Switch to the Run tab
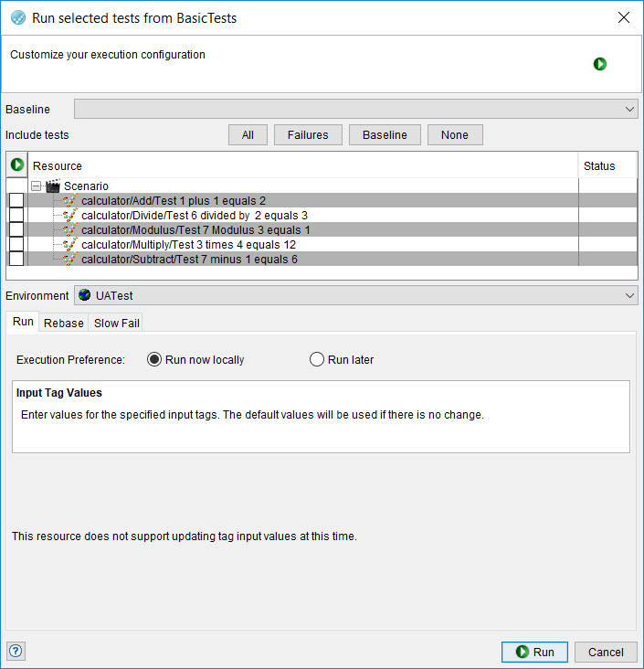The height and width of the screenshot is (669, 644). pos(23,322)
